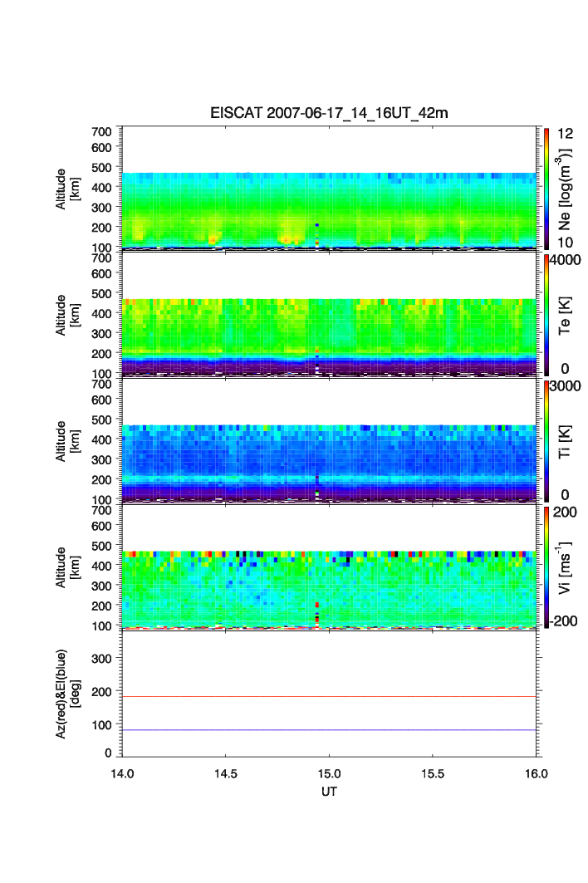The width and height of the screenshot is (588, 883).
Task: Click the Vi [ms⁻¹] colorbar label
Action: coord(566,567)
